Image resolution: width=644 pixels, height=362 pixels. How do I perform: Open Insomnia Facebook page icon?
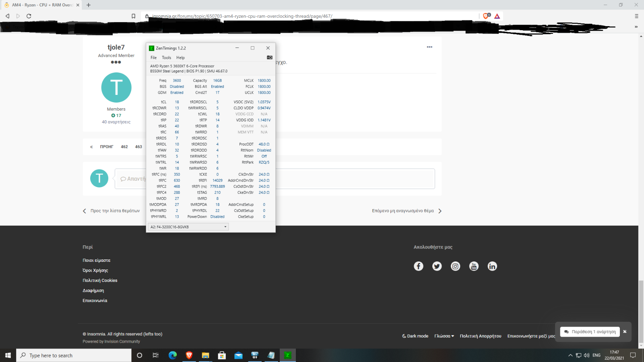[419, 266]
